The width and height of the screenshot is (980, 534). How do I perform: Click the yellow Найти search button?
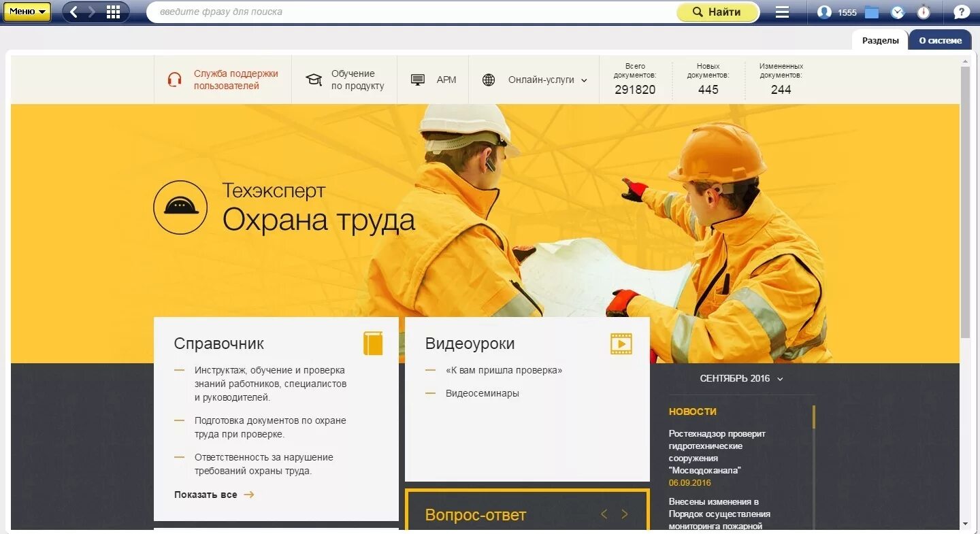click(x=717, y=12)
